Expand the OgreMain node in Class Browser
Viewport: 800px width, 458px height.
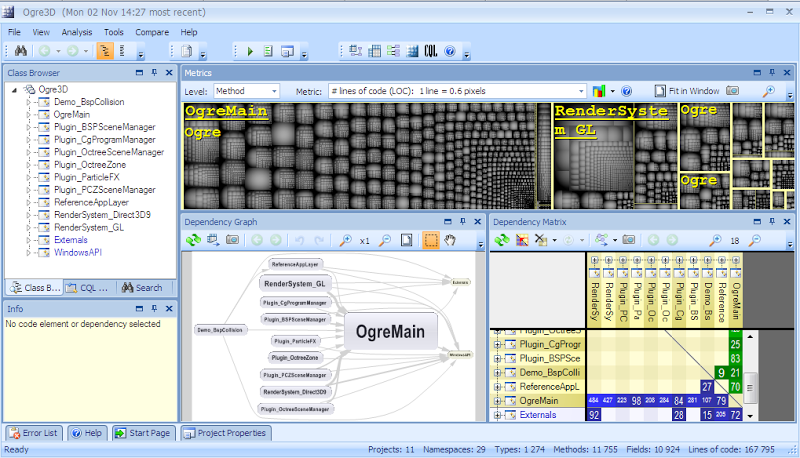[x=29, y=115]
